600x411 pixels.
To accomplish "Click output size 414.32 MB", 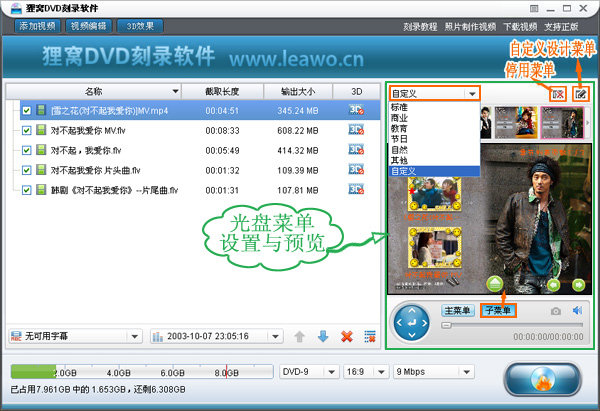I will pos(298,150).
